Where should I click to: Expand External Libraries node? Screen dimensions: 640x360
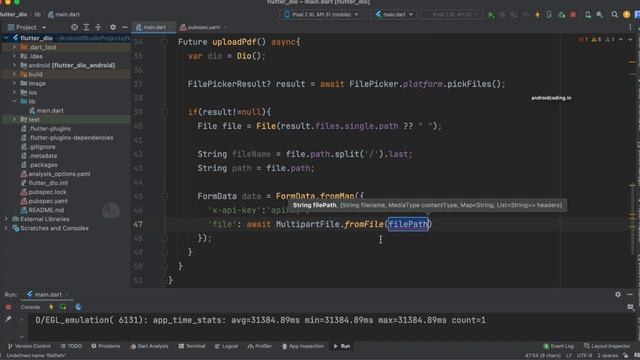click(x=6, y=219)
